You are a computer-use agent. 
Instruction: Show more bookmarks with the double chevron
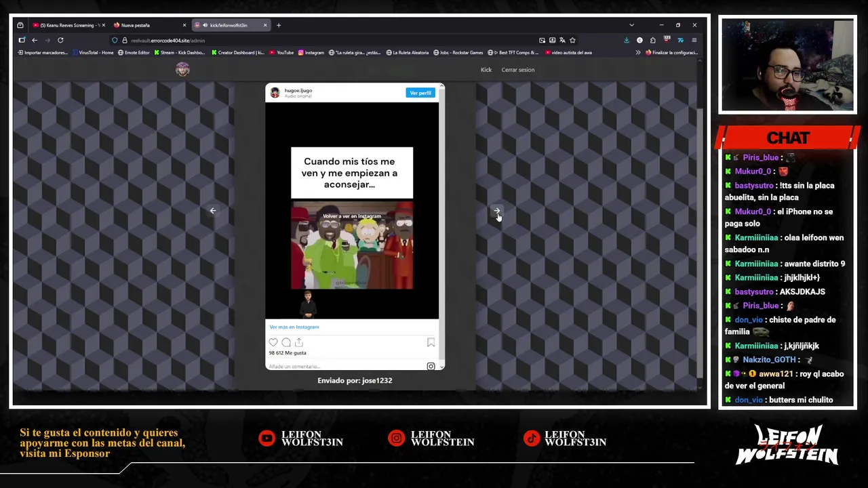(637, 52)
